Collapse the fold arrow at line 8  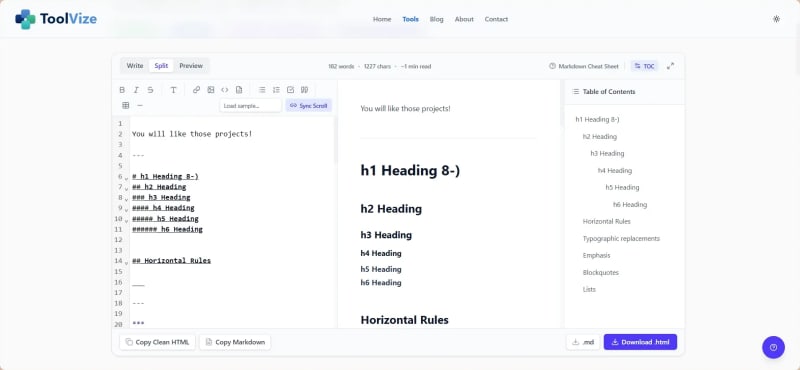(126, 199)
